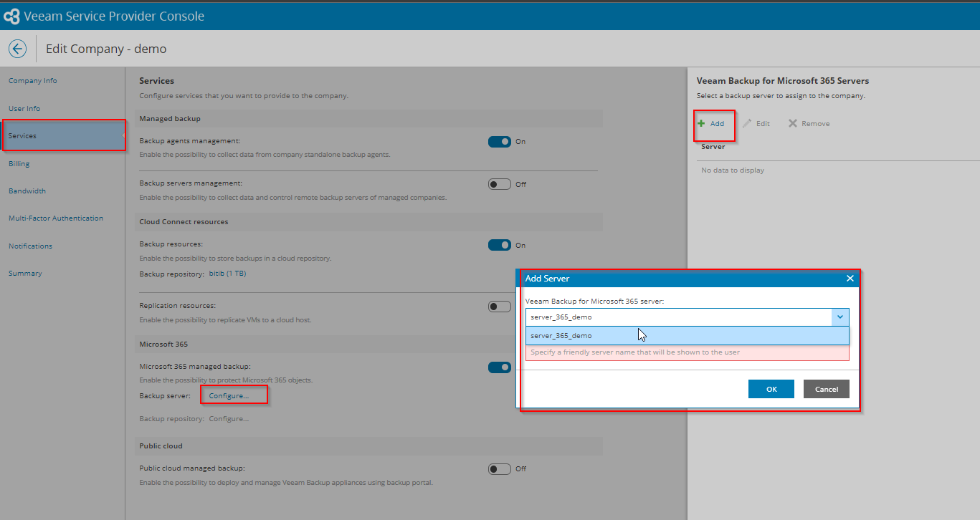Click the Veeam logo icon

click(x=12, y=16)
